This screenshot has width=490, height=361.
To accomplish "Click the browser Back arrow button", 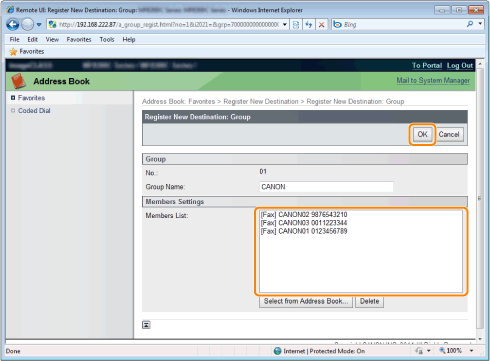I will click(x=13, y=24).
